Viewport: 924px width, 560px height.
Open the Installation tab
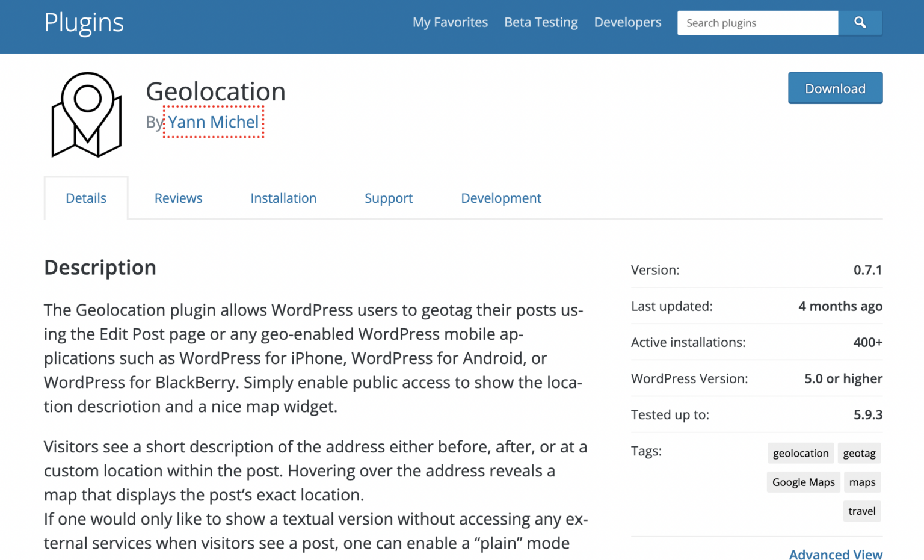coord(283,198)
